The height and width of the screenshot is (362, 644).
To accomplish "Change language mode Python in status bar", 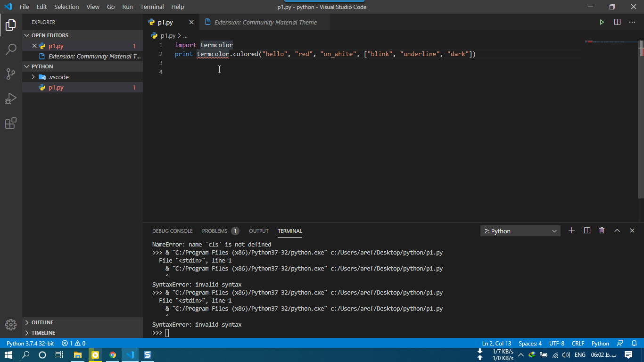I will click(x=601, y=344).
